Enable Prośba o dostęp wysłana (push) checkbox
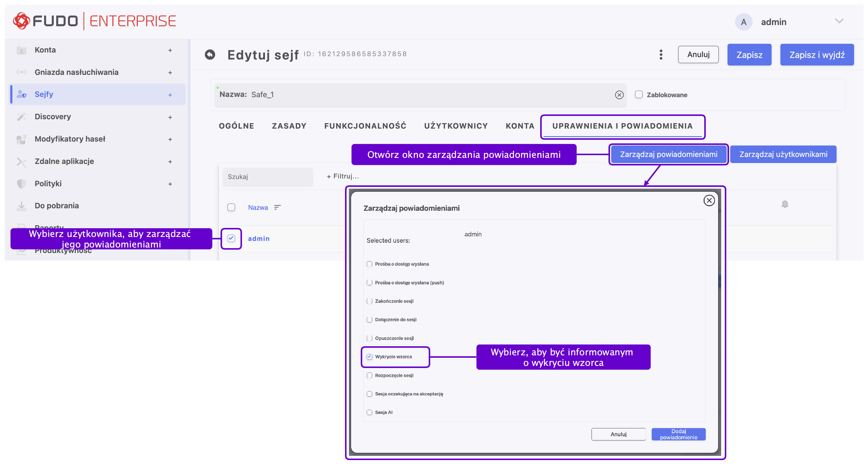Image resolution: width=868 pixels, height=464 pixels. pyautogui.click(x=369, y=283)
